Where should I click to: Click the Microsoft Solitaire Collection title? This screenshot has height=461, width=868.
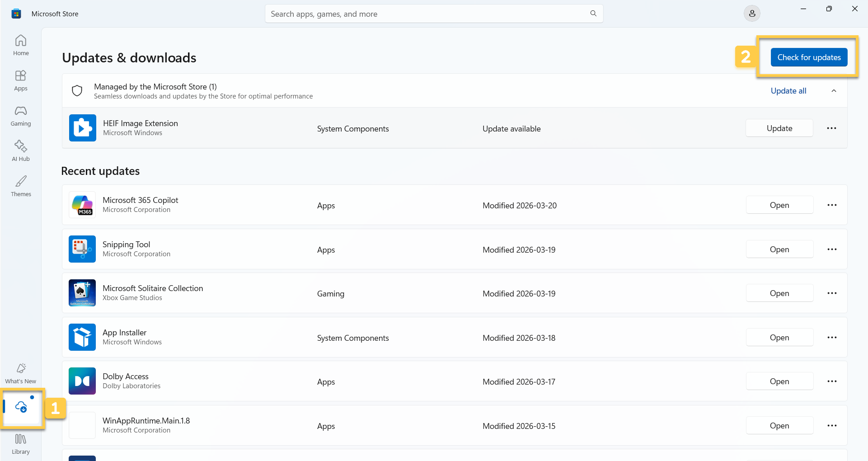tap(153, 288)
